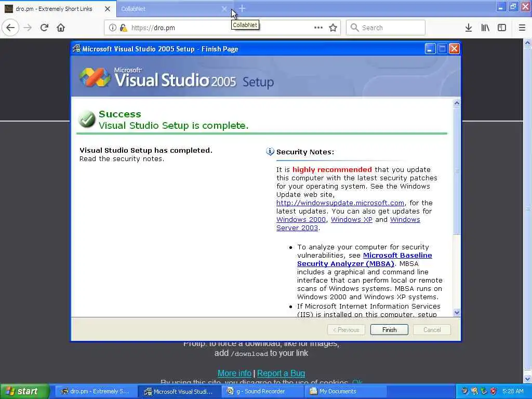Open Firefox downloads arrow
The width and height of the screenshot is (532, 399).
[468, 28]
